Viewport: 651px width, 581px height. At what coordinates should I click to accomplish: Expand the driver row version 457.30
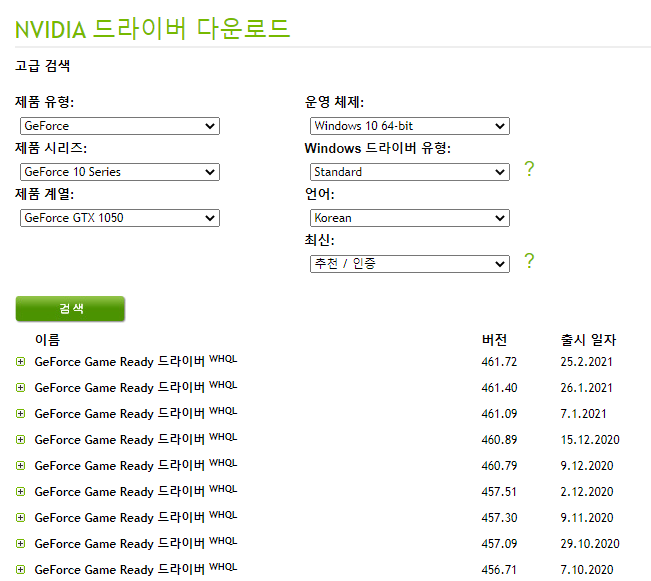(x=20, y=517)
